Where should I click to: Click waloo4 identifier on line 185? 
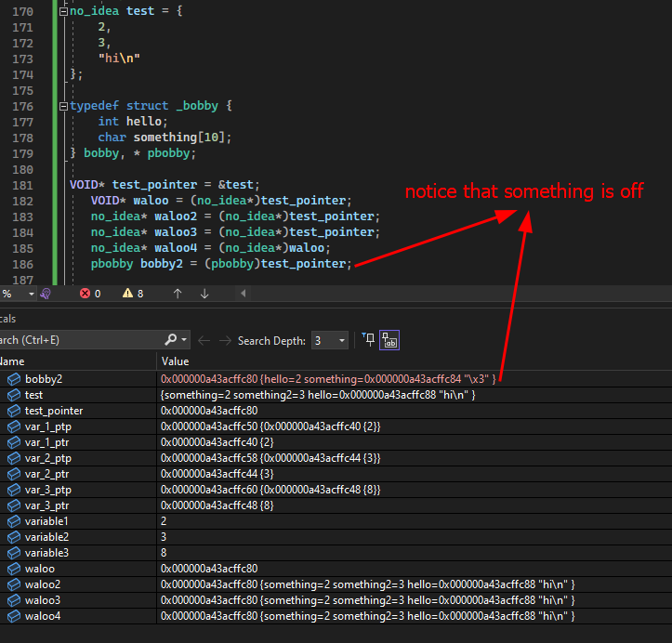click(176, 248)
